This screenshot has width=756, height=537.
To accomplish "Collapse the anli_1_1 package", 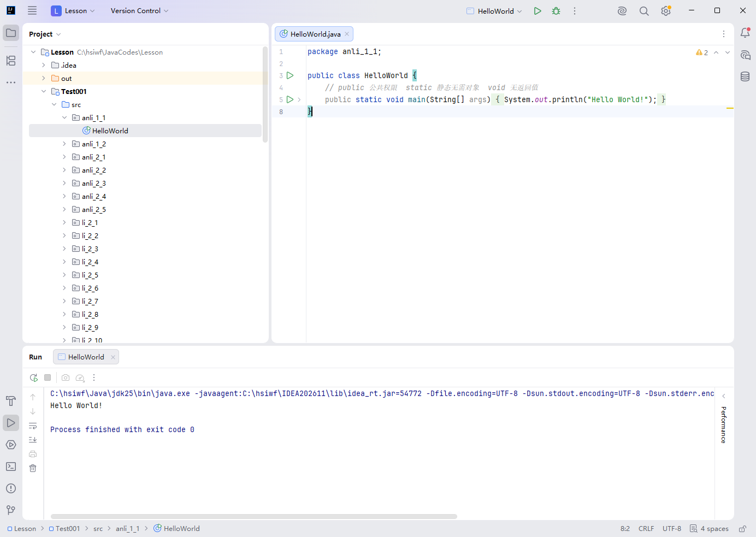I will click(64, 117).
